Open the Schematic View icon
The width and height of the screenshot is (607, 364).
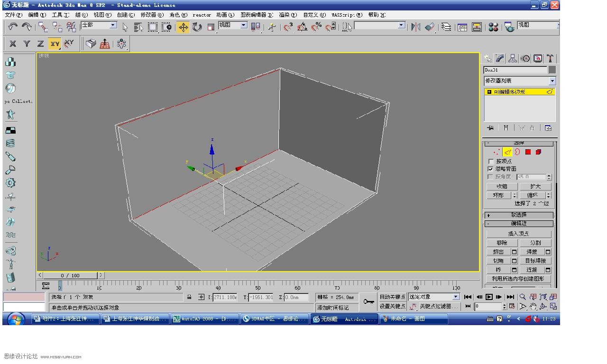477,27
